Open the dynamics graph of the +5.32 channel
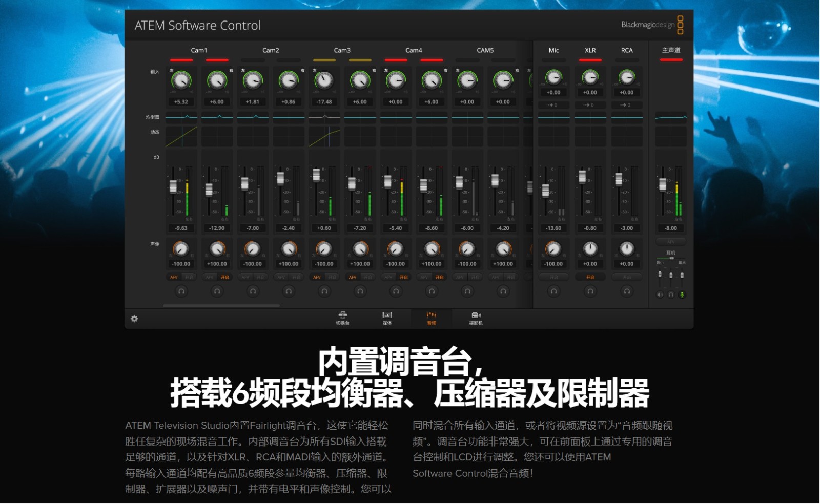Viewport: 820px width, 504px height. tap(181, 137)
